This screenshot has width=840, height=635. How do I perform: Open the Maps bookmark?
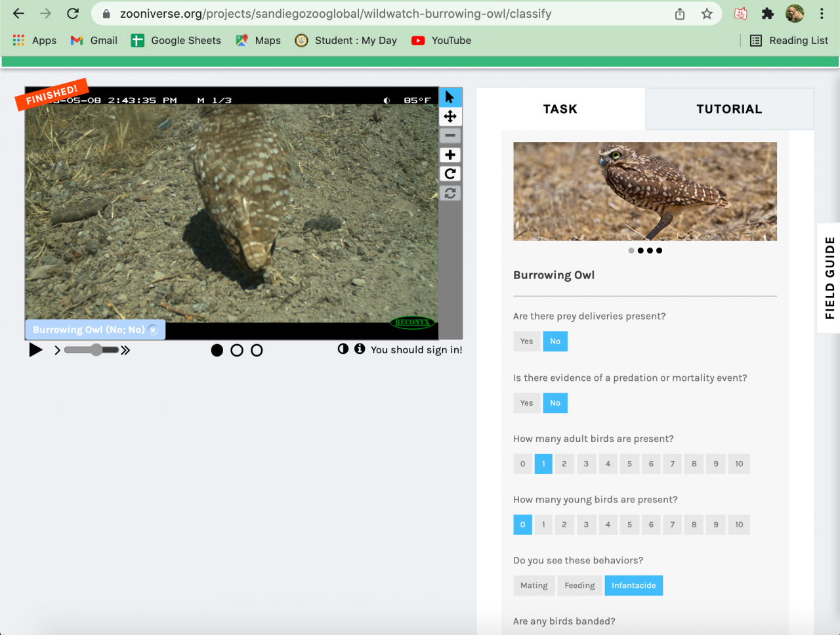tap(258, 41)
